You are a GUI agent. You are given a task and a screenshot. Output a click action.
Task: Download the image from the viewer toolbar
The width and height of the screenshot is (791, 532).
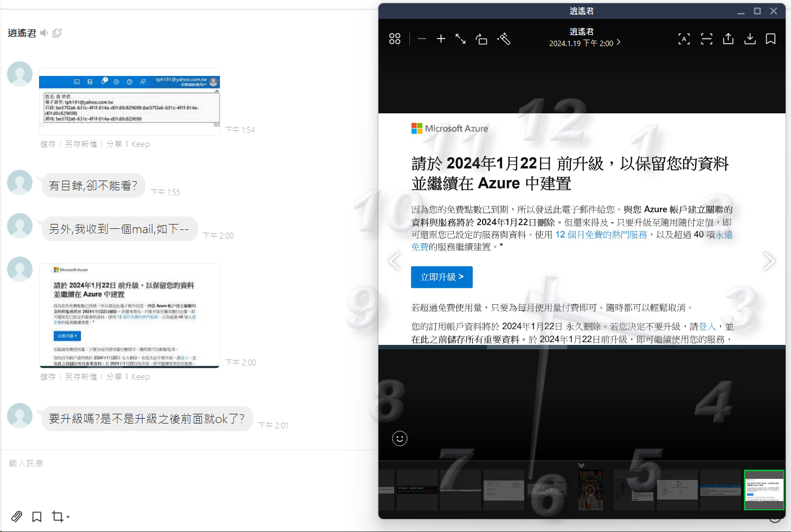(x=750, y=39)
